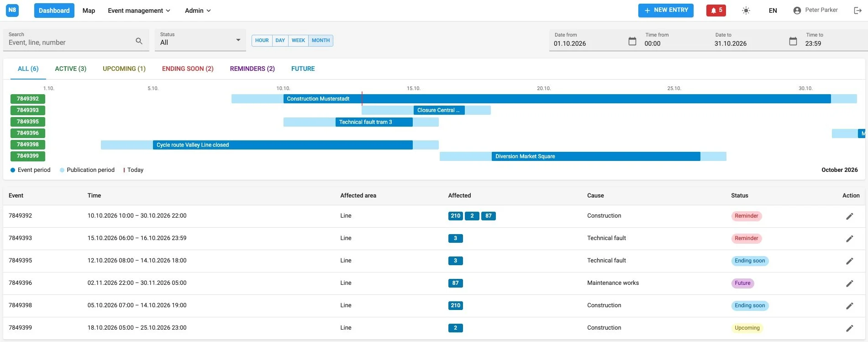Click timeline event ID 7849398 badge
Screen dimensions: 868x342
tap(28, 144)
